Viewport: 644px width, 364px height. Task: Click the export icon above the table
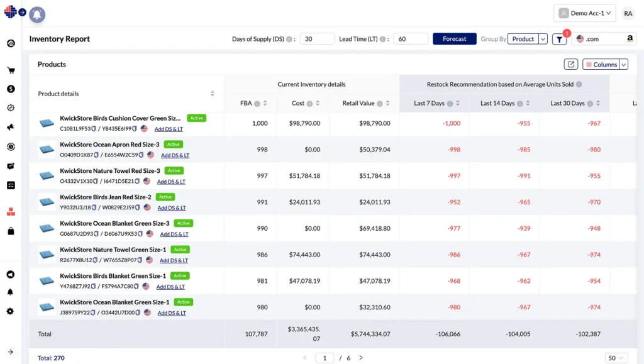571,64
